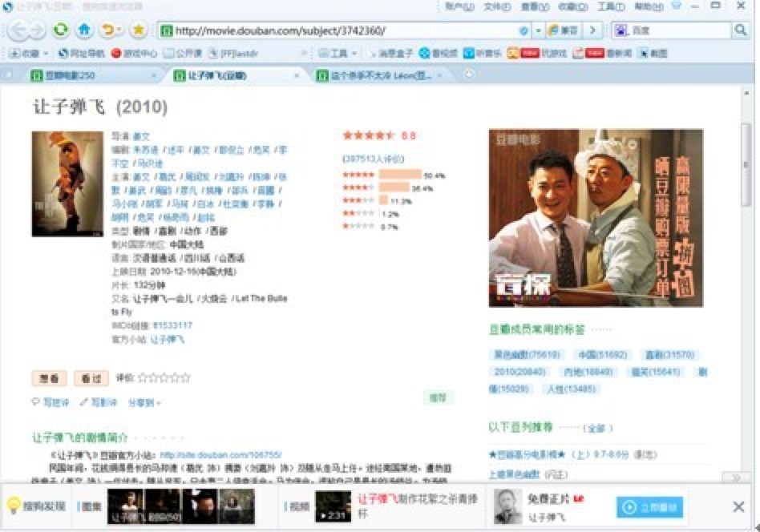
Task: Click the IMDb link tt1533117
Action: (x=172, y=325)
